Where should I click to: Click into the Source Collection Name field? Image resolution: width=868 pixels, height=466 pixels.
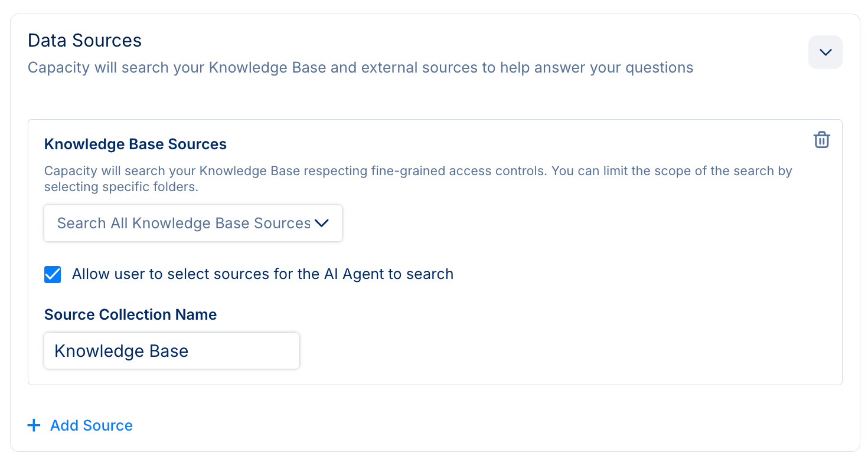point(171,351)
